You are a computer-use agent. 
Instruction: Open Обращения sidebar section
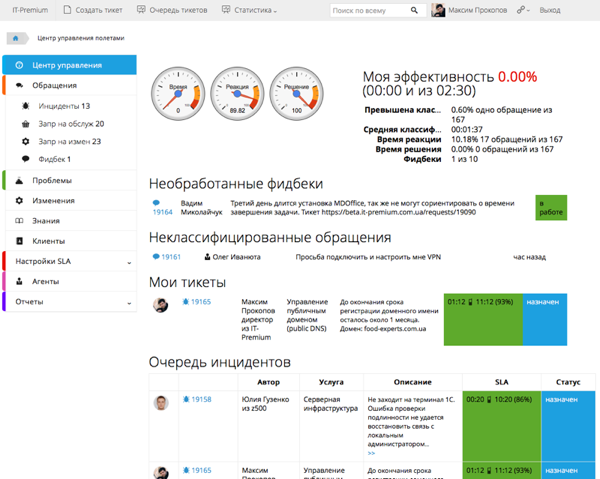(69, 85)
